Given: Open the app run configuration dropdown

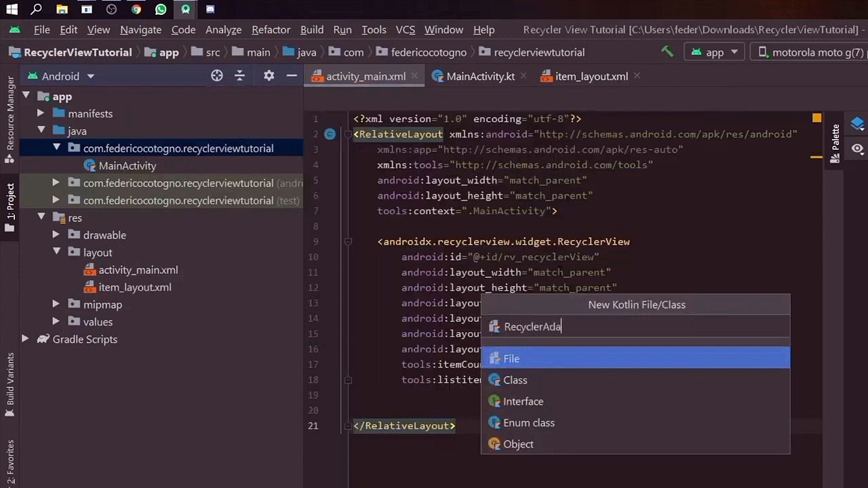Looking at the screenshot, I should tap(715, 52).
